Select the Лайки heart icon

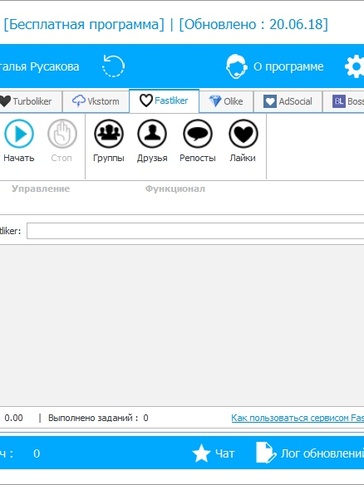243,134
